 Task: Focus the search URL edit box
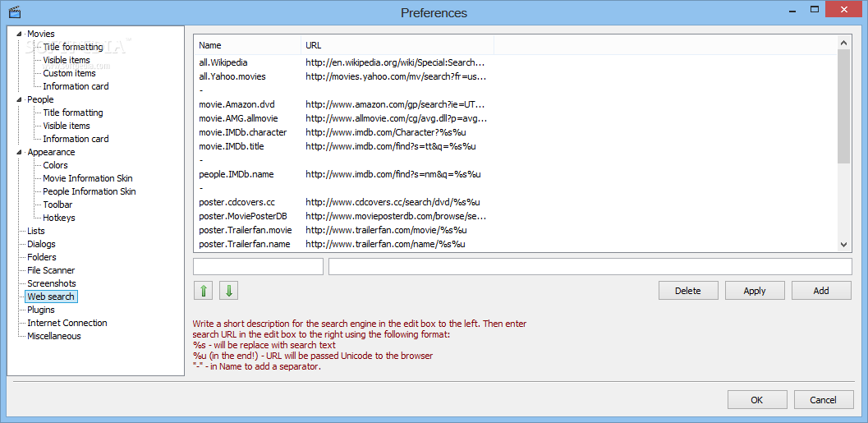(590, 266)
